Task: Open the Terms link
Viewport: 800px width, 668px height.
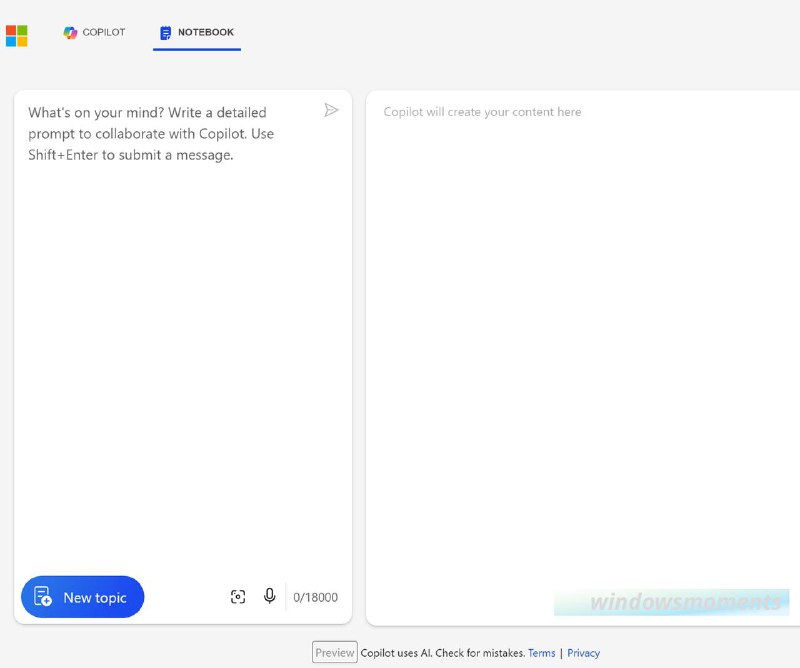Action: tap(541, 653)
